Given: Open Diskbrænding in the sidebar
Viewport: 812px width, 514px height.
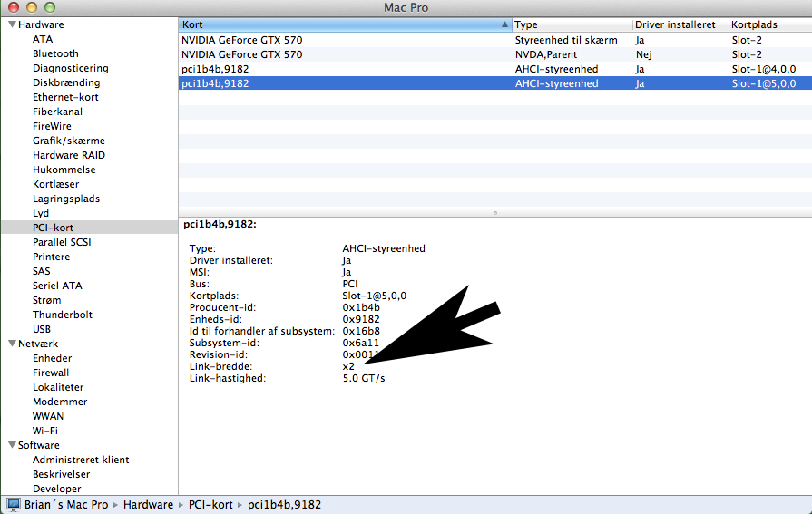Looking at the screenshot, I should click(x=66, y=82).
